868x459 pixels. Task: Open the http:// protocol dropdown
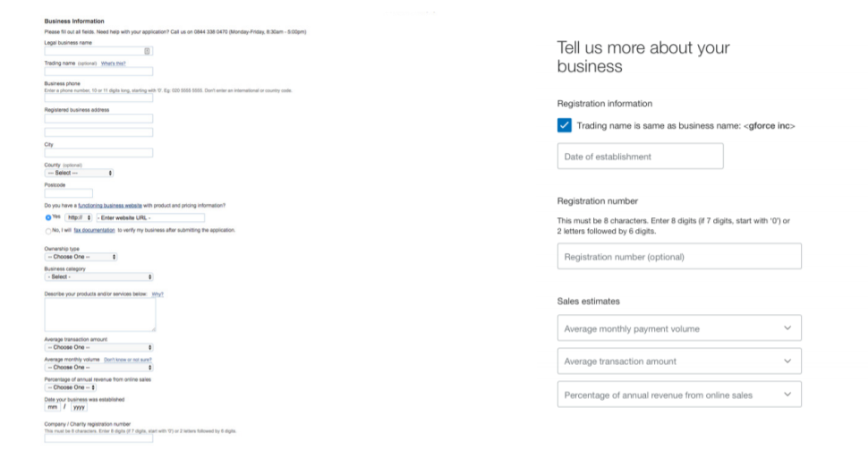[x=79, y=217]
